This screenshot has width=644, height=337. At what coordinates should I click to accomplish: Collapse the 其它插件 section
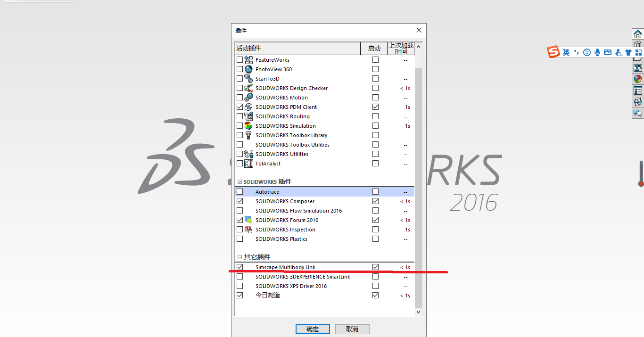239,257
